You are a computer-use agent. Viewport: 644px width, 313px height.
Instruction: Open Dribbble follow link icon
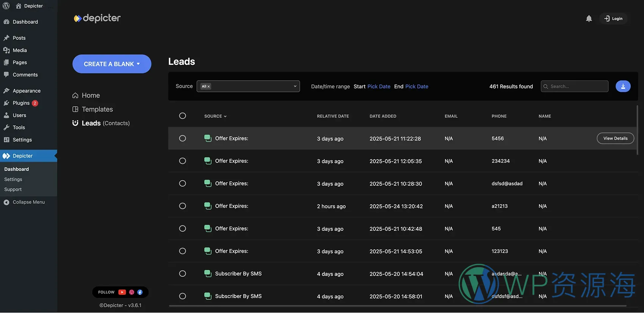131,292
